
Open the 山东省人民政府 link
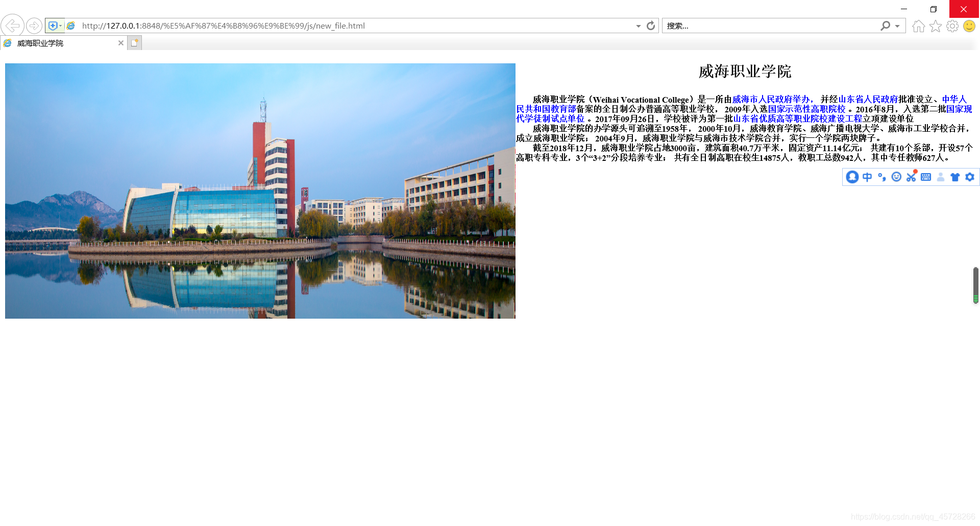point(868,99)
